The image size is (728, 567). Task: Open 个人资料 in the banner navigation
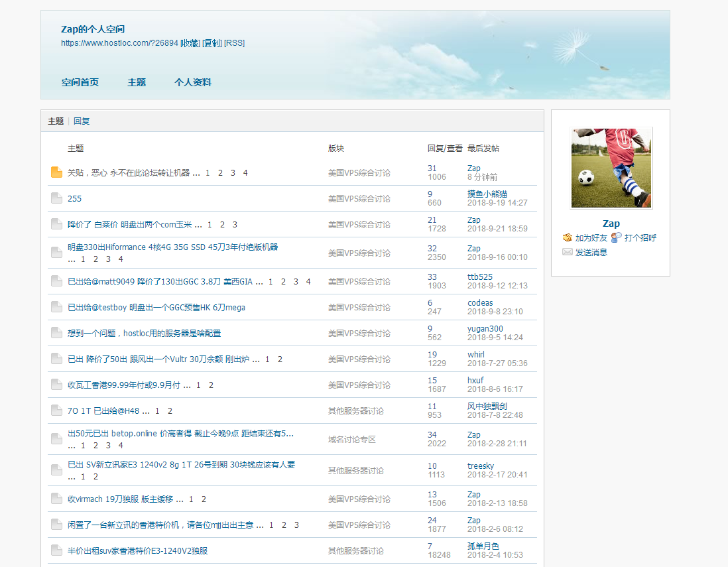pyautogui.click(x=193, y=82)
